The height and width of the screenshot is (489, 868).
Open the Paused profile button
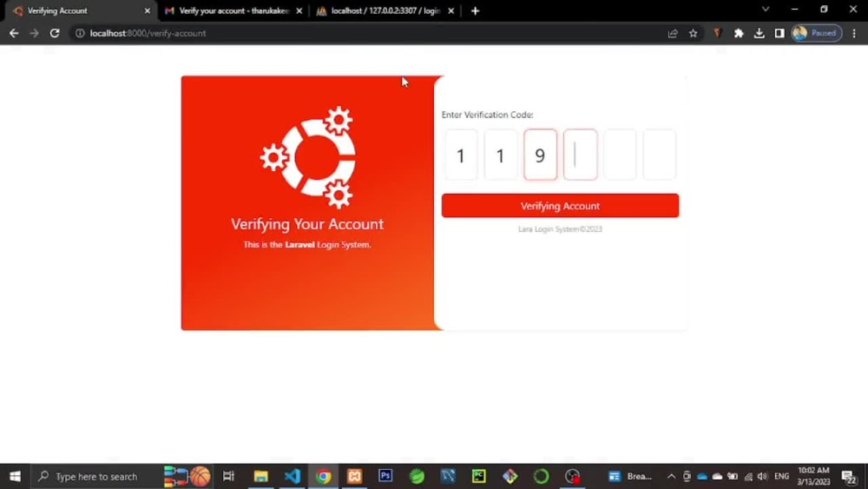[817, 33]
